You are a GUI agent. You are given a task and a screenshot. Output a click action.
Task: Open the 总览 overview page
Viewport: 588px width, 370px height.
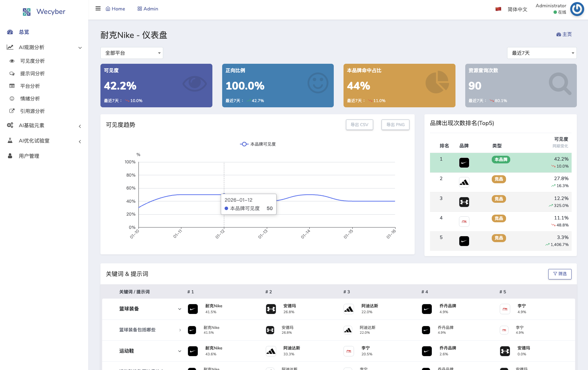click(x=24, y=32)
